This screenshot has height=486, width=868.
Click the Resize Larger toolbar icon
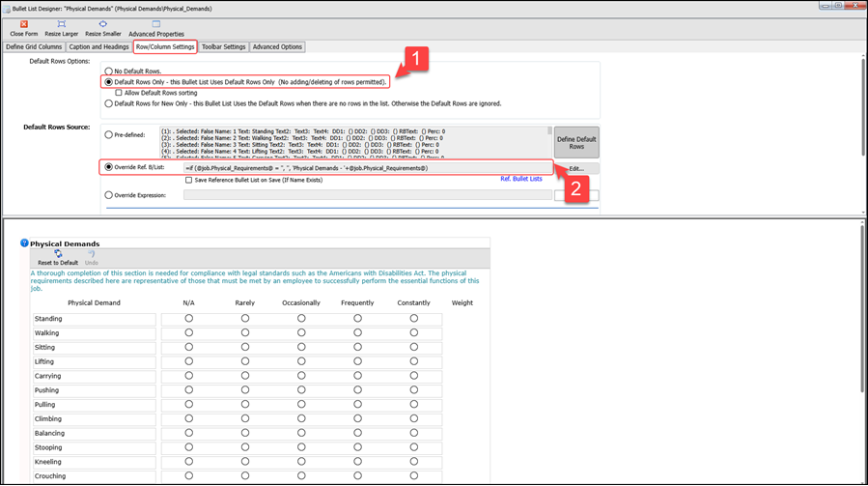click(62, 24)
